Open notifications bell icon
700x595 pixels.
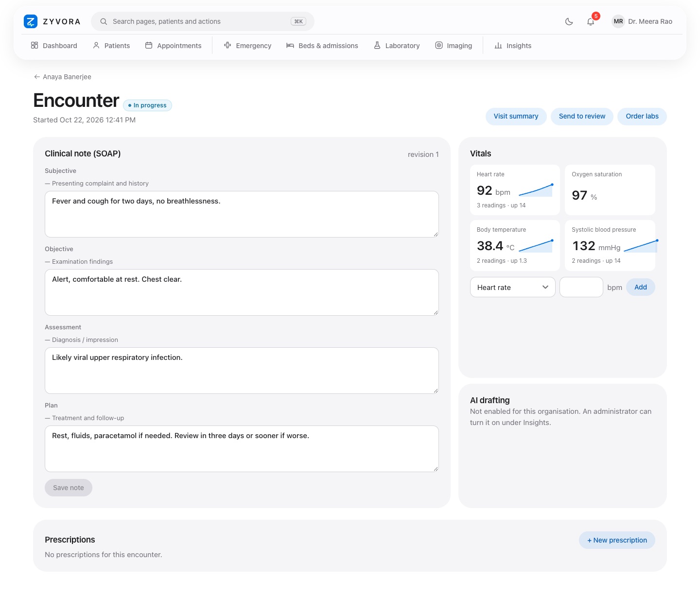click(x=591, y=21)
